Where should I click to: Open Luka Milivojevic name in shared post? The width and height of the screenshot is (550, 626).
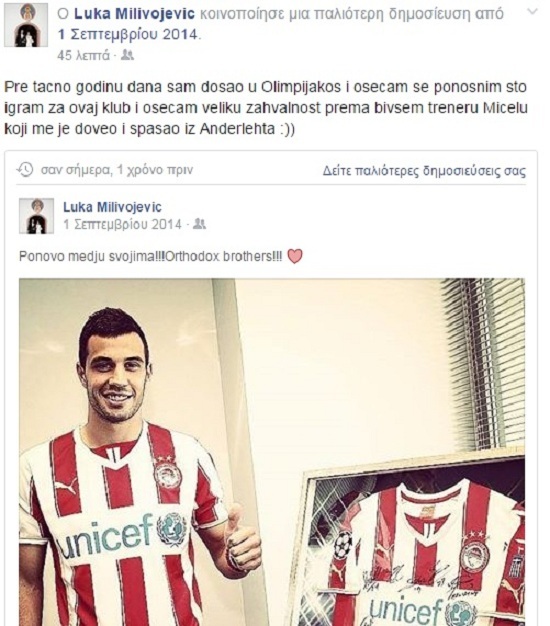pos(112,207)
